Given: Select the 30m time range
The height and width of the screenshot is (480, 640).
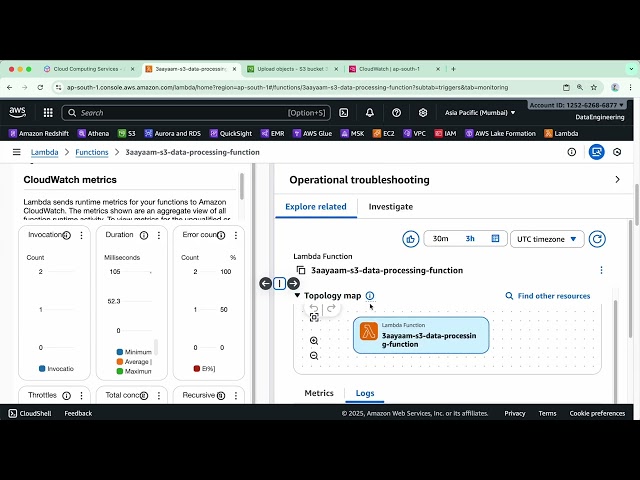Looking at the screenshot, I should click(440, 239).
